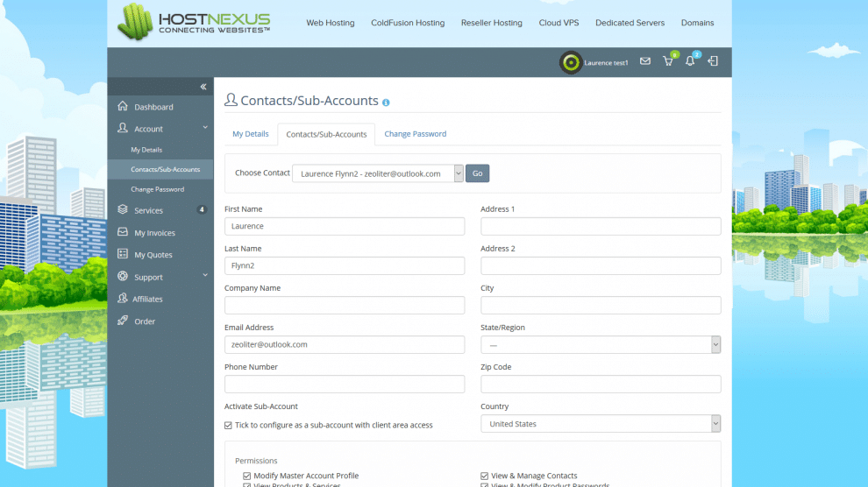Switch to the My Details tab
The width and height of the screenshot is (868, 487).
click(250, 134)
